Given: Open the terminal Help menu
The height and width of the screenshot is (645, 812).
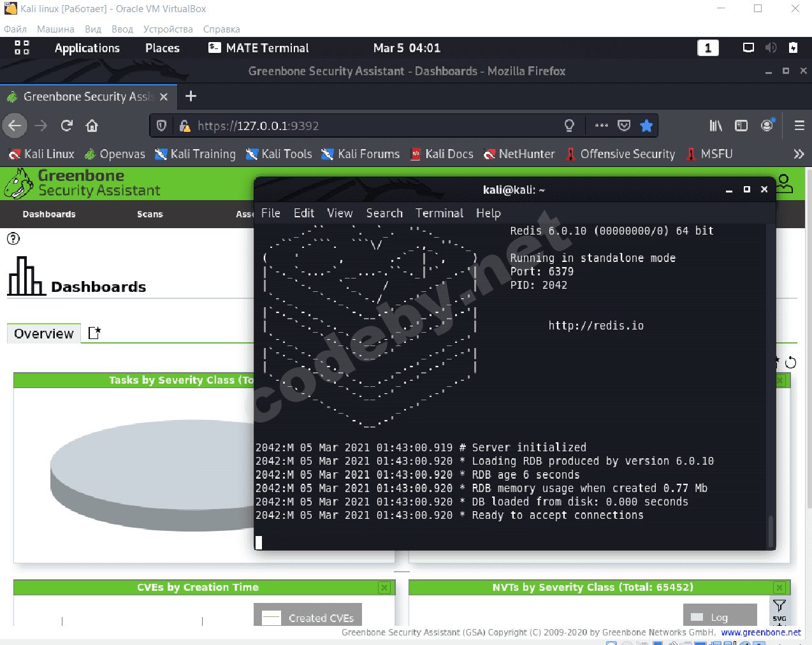Looking at the screenshot, I should click(x=488, y=214).
